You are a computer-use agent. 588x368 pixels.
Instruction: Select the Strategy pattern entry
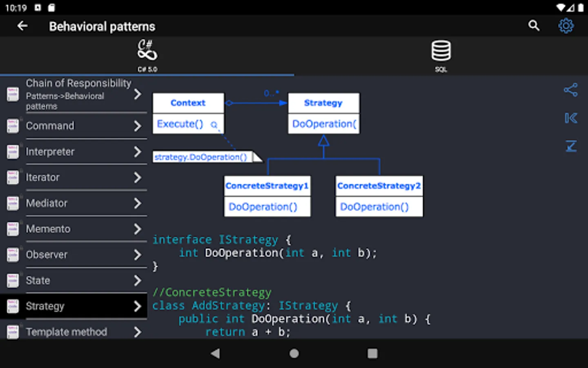(73, 306)
